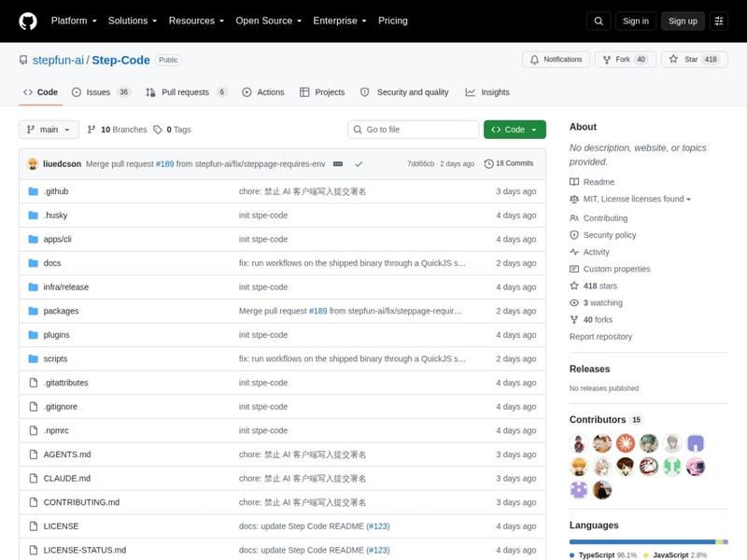View the 3 watching eye link

[x=596, y=302]
